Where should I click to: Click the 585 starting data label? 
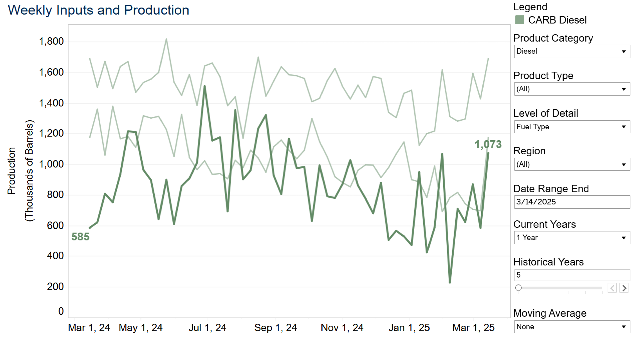pyautogui.click(x=80, y=237)
